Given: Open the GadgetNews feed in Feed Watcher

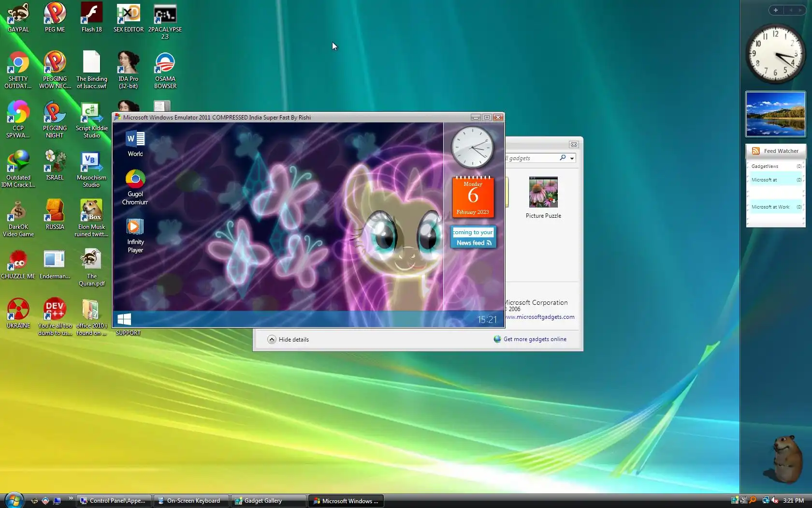Looking at the screenshot, I should click(776, 166).
